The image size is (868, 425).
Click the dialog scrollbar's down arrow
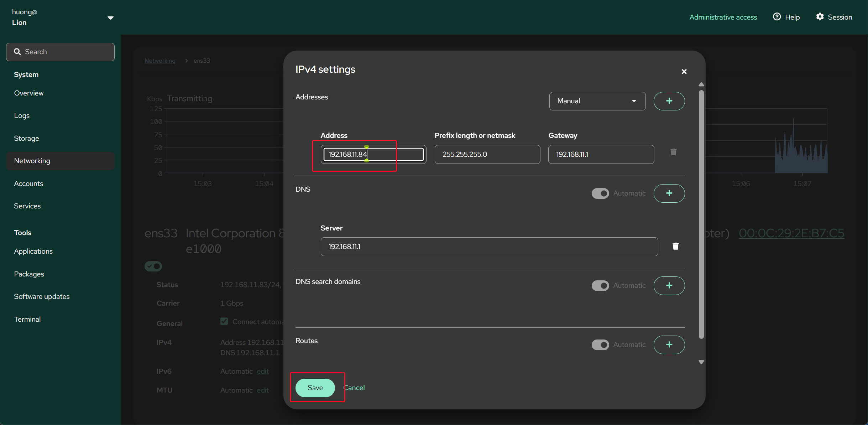point(701,362)
